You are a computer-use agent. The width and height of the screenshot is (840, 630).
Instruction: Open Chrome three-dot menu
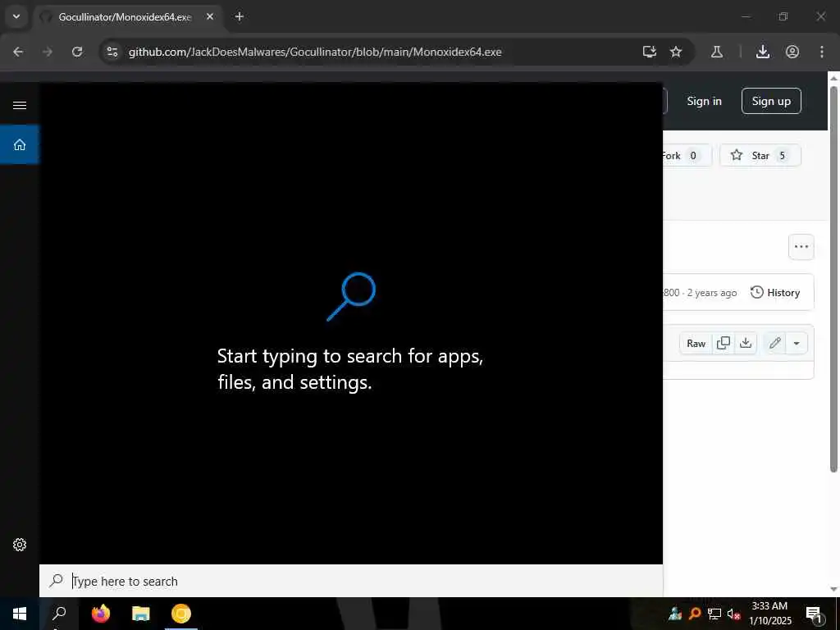(x=822, y=52)
